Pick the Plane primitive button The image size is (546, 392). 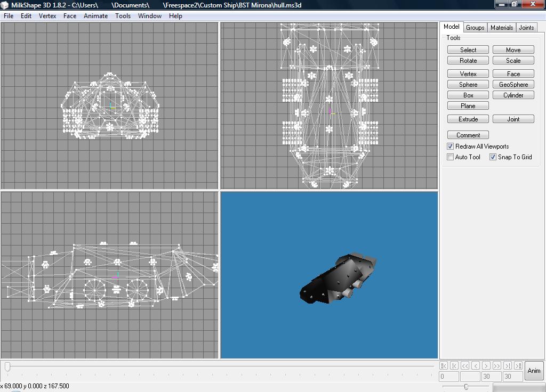pyautogui.click(x=468, y=106)
